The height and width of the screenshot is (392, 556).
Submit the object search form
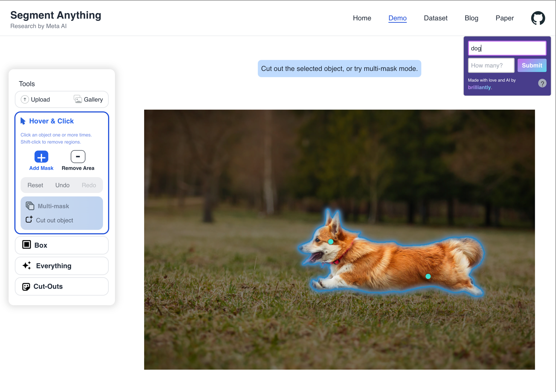(532, 65)
